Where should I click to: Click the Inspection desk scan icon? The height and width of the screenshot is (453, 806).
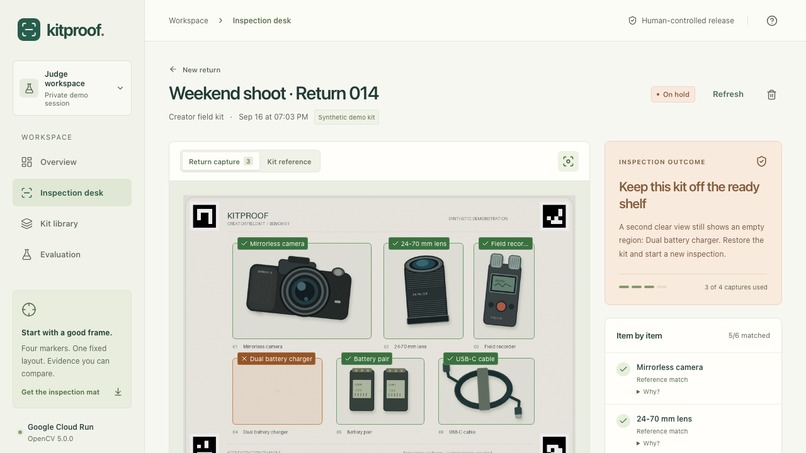tap(27, 193)
